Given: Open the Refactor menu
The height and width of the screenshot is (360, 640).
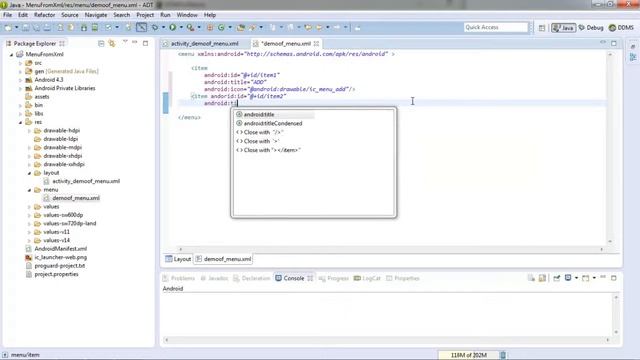Looking at the screenshot, I should coord(44,15).
